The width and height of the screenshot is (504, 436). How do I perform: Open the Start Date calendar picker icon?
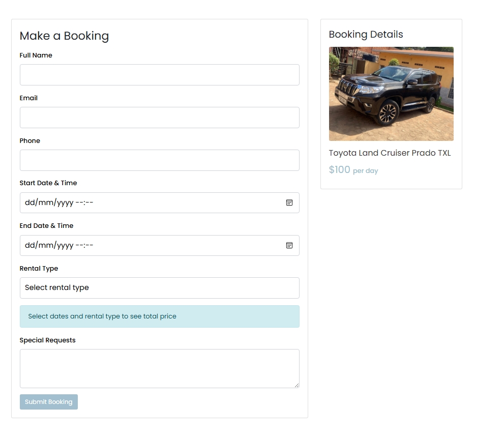coord(289,202)
